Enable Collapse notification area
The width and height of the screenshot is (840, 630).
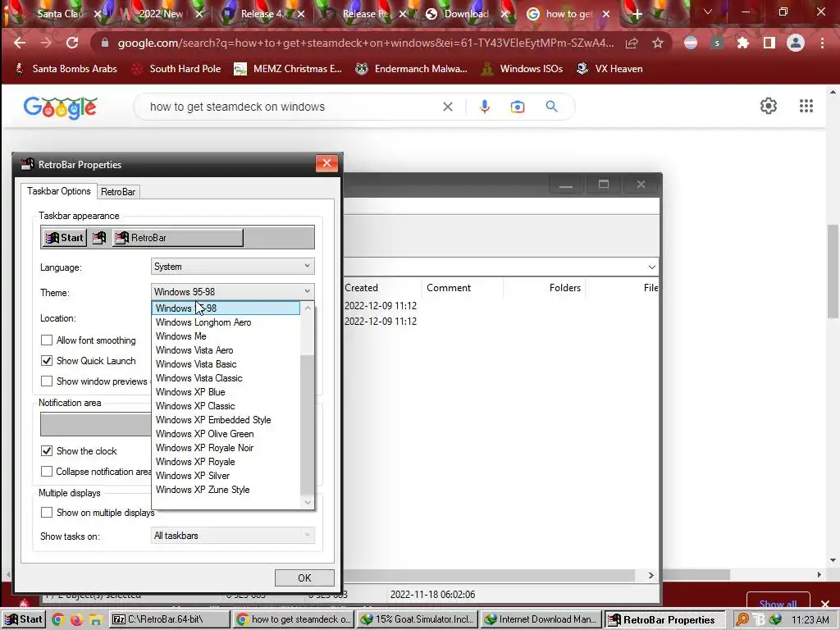click(x=47, y=471)
